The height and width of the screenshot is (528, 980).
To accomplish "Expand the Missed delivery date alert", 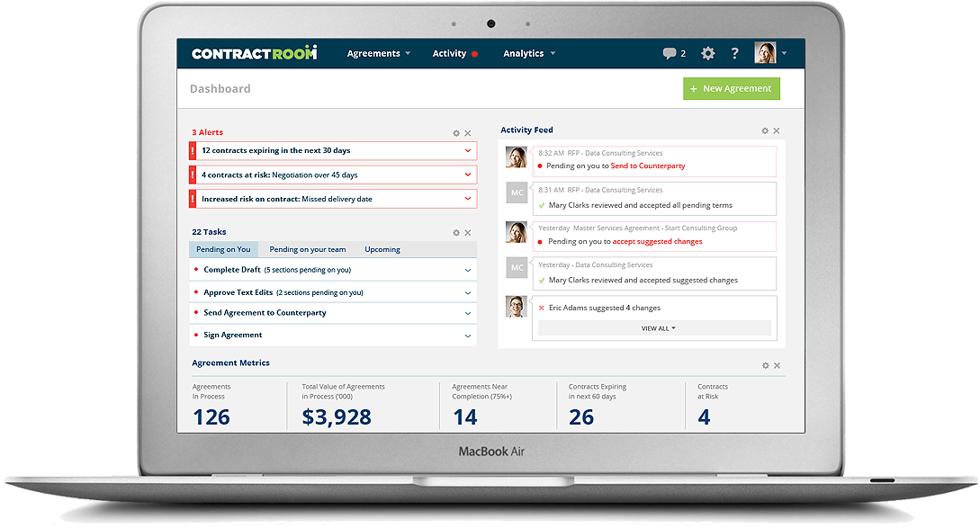I will click(467, 199).
